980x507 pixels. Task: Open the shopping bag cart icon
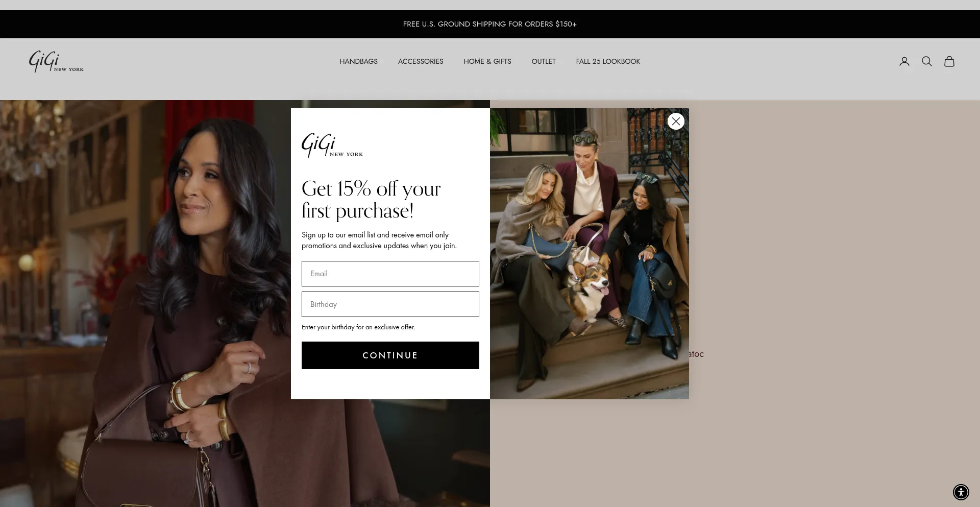(x=949, y=61)
